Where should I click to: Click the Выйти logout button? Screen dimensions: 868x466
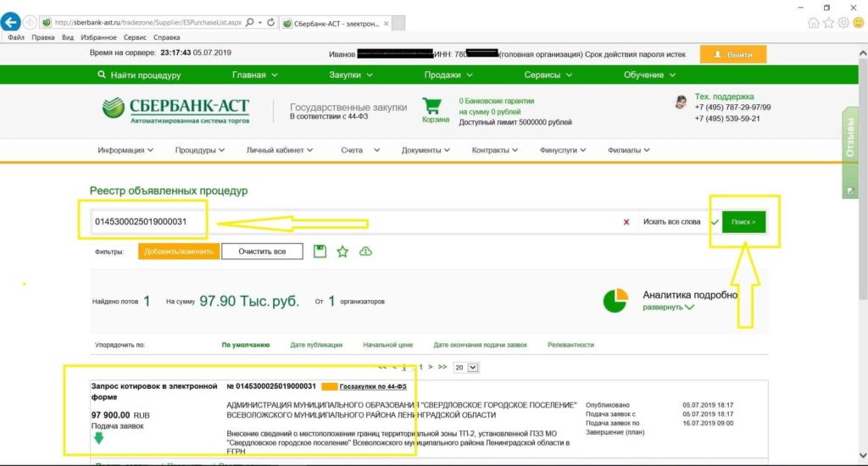(x=733, y=54)
